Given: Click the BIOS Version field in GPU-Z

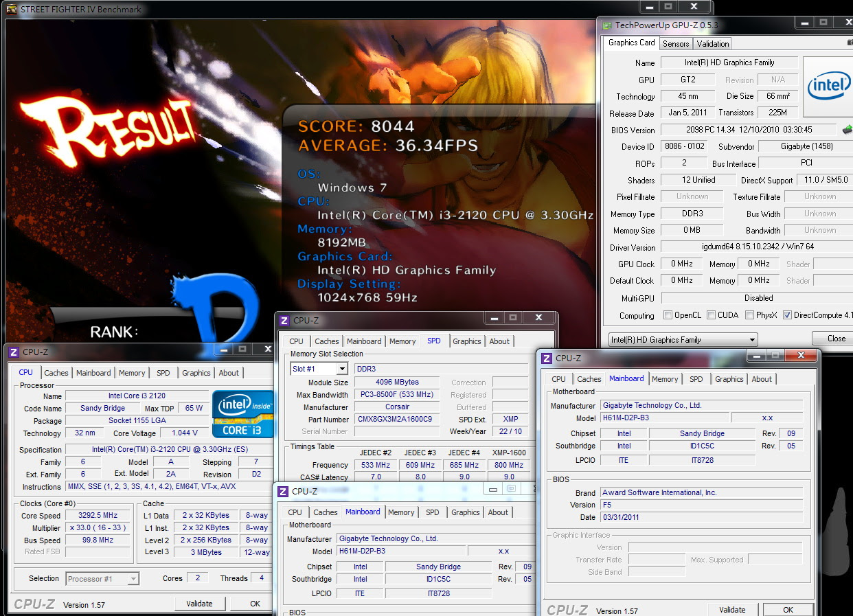Looking at the screenshot, I should point(749,130).
